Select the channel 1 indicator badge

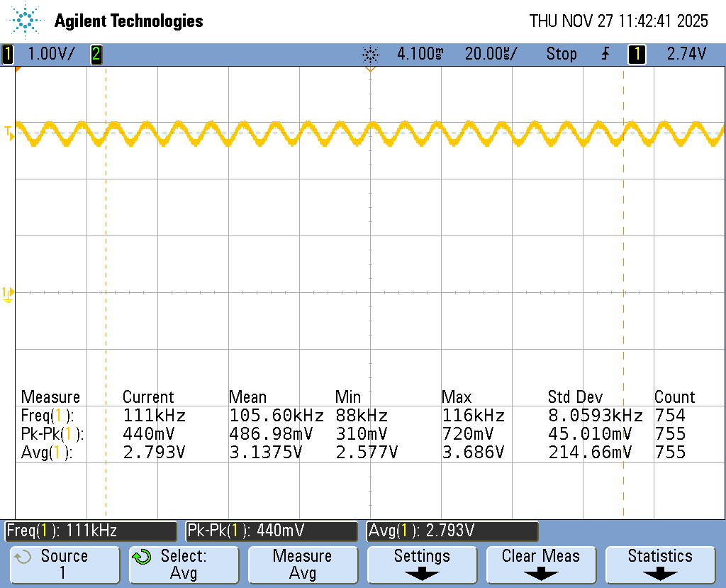pyautogui.click(x=8, y=54)
